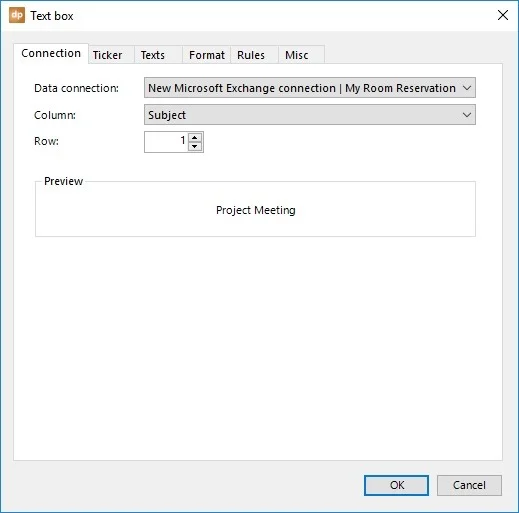
Task: Click the Row label
Action: click(46, 141)
